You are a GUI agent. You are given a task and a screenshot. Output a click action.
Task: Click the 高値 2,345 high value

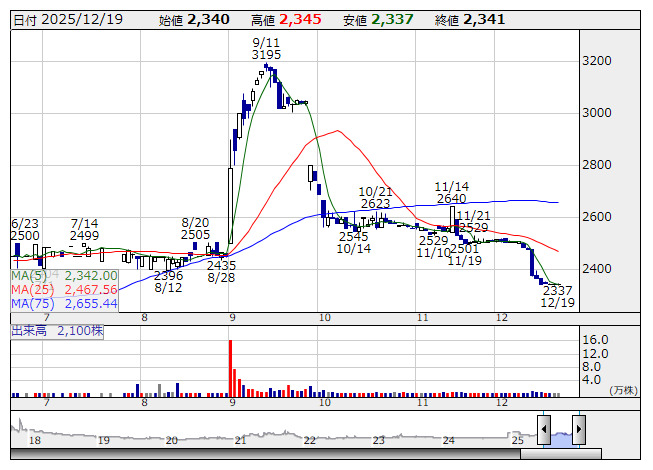pyautogui.click(x=286, y=20)
